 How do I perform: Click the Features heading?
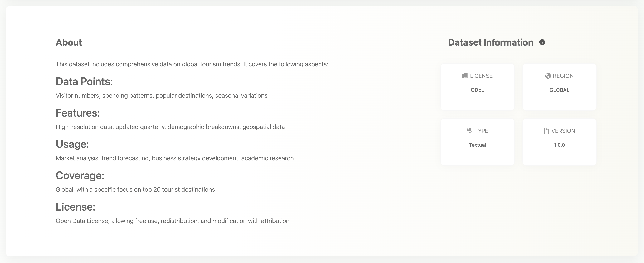(77, 113)
